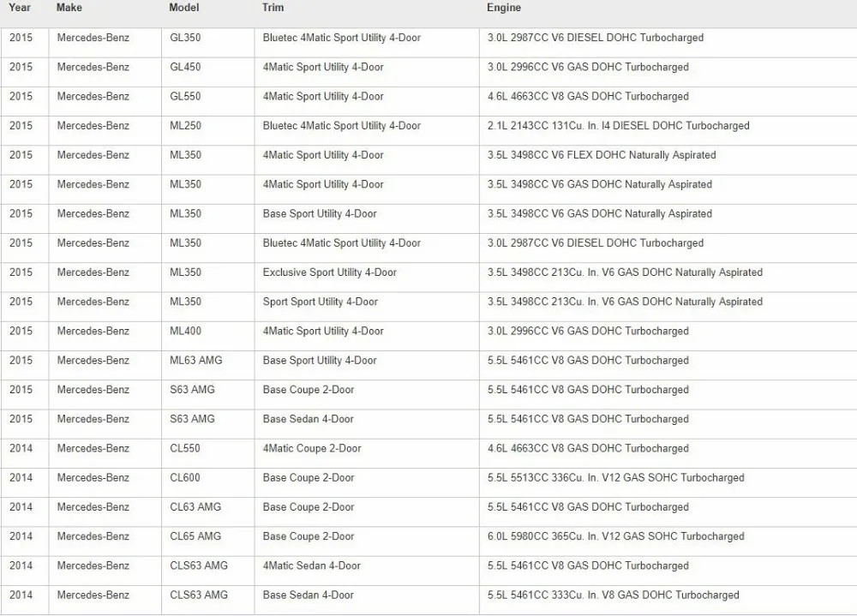Click Mercedes-Benz in the ML63 AMG row

click(x=93, y=360)
